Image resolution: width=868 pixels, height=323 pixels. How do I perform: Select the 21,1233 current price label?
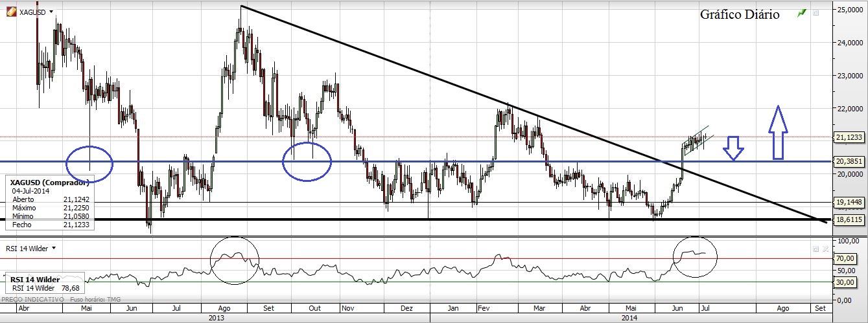[x=849, y=137]
